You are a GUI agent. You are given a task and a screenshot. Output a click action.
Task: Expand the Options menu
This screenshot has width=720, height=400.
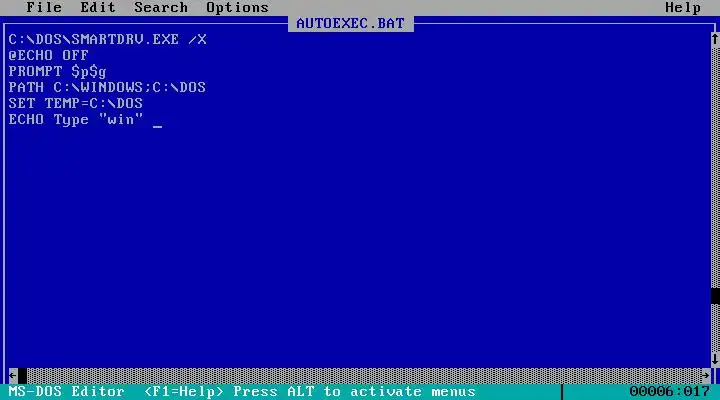coord(237,7)
